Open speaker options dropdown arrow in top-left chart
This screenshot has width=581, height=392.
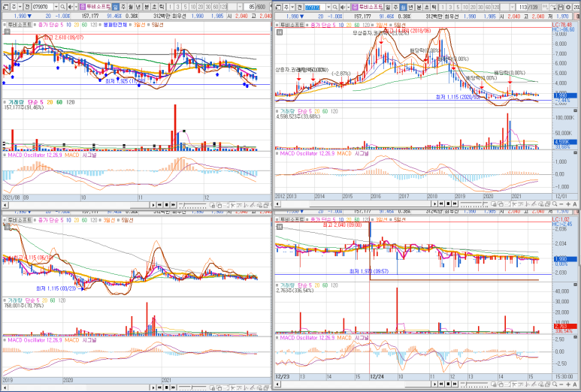coord(76,7)
